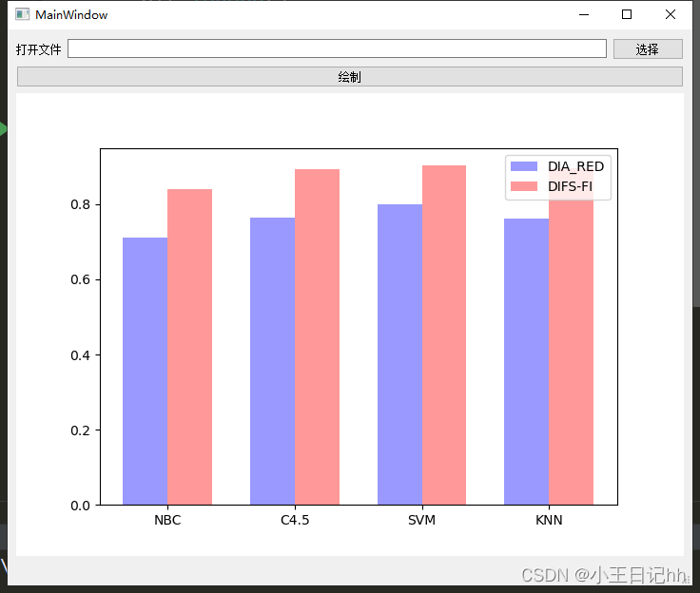Click the SVM x-axis label
The width and height of the screenshot is (700, 593).
[x=421, y=520]
